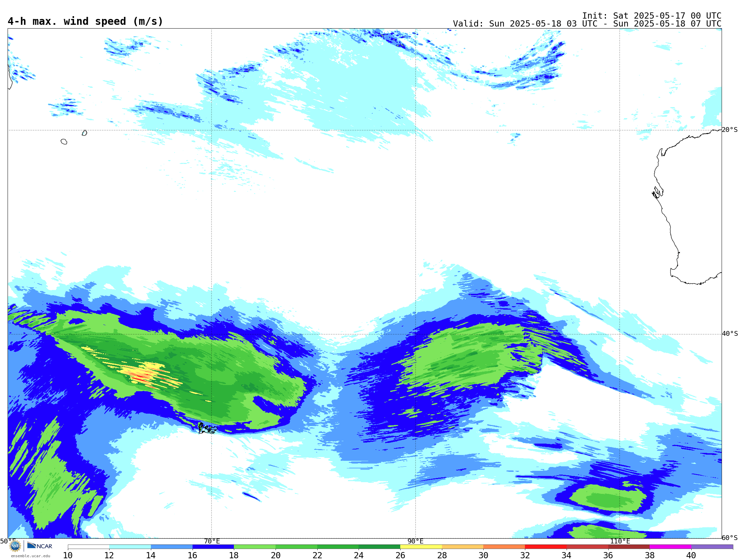Click the 40°S latitude label

pos(730,334)
